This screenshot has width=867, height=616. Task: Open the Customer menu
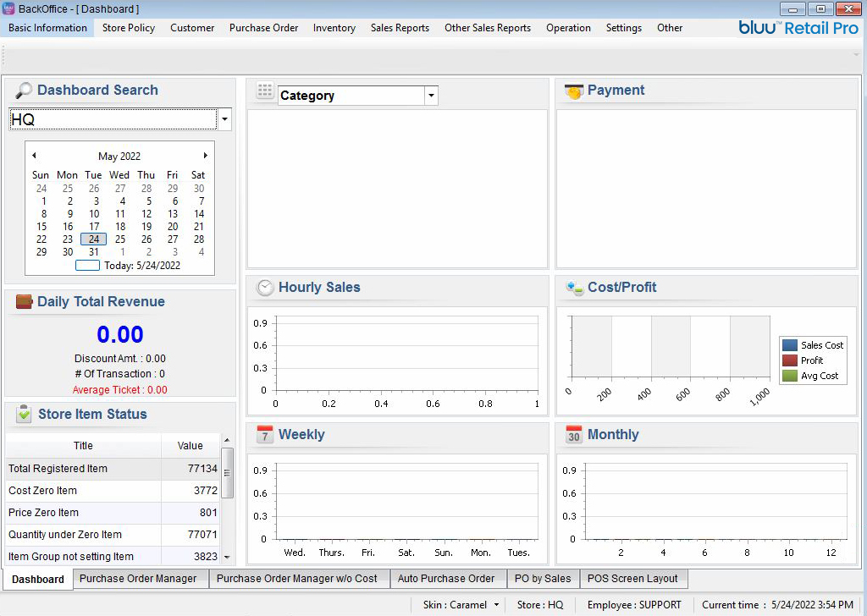(192, 28)
